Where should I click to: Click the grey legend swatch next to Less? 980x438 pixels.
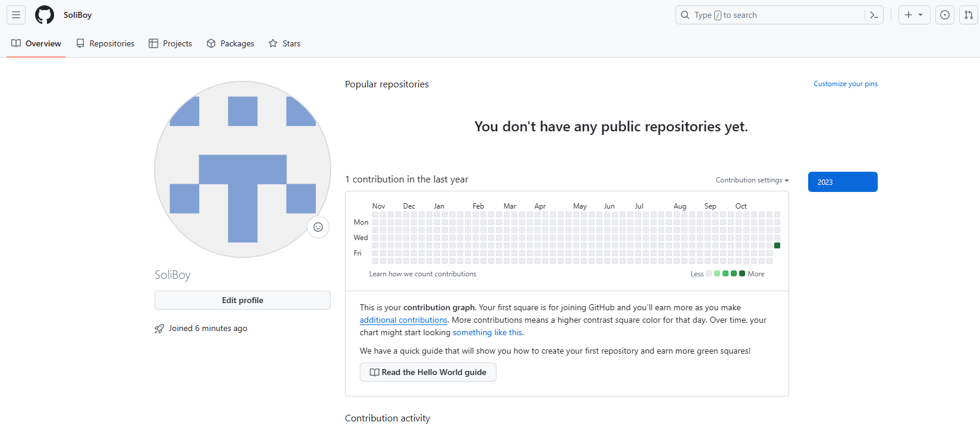point(709,273)
